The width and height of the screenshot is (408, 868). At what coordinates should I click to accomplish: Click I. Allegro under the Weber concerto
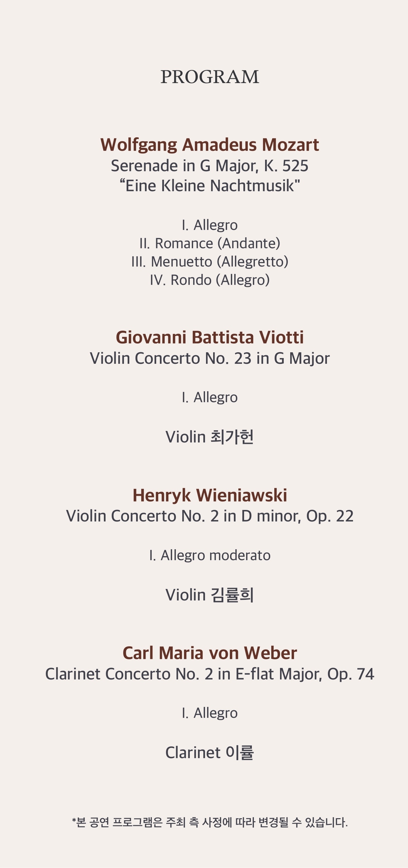209,713
